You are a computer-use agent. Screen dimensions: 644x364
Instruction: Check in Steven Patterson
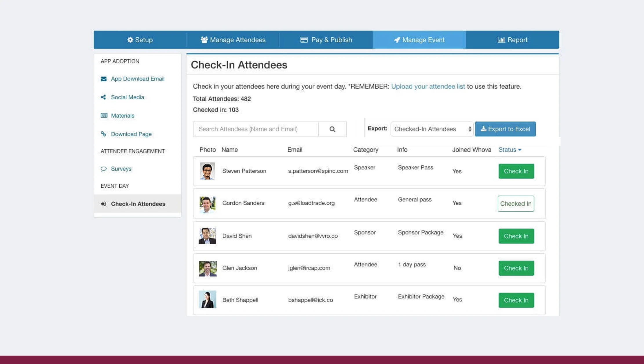coord(516,171)
